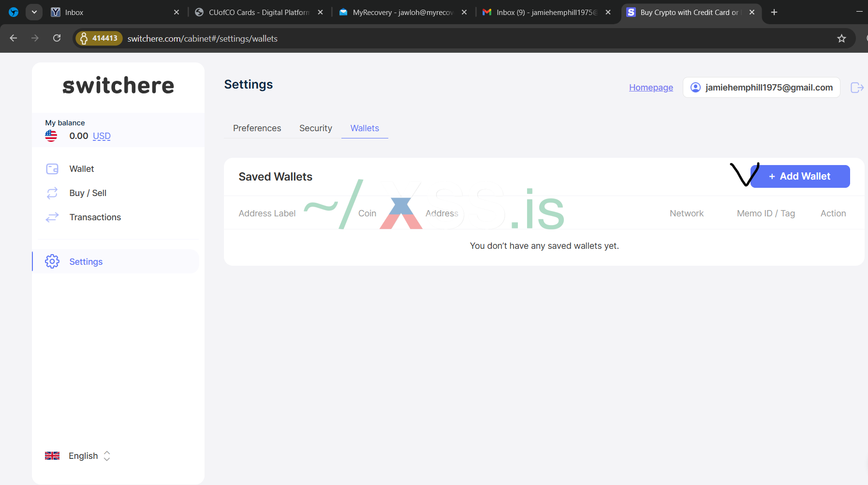The image size is (868, 485).
Task: Switch to the Preferences tab
Action: [x=257, y=128]
